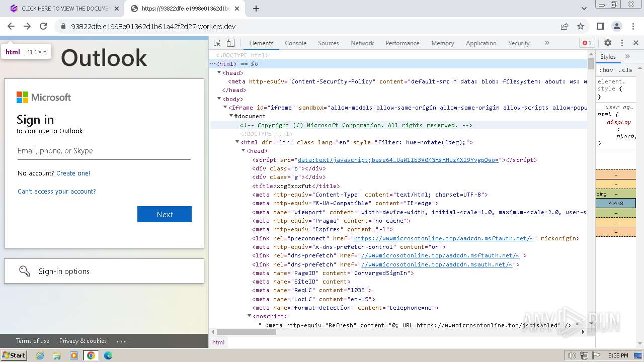Reload the current page

(x=43, y=26)
